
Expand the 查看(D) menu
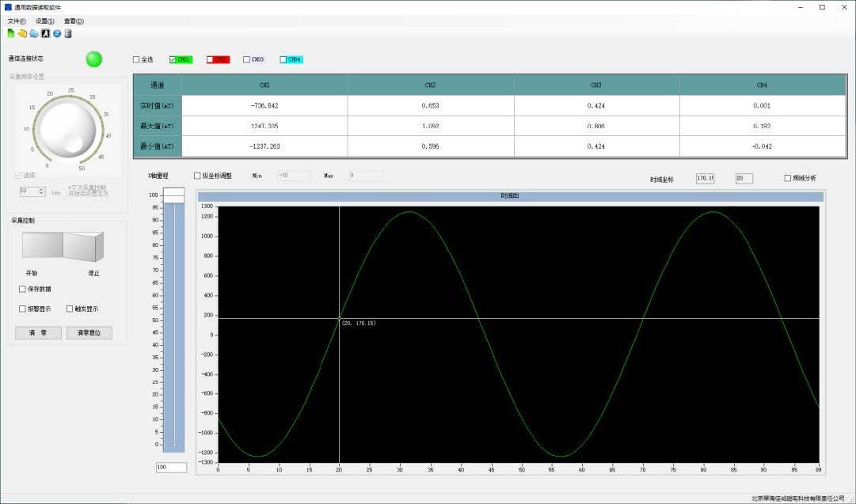(74, 21)
